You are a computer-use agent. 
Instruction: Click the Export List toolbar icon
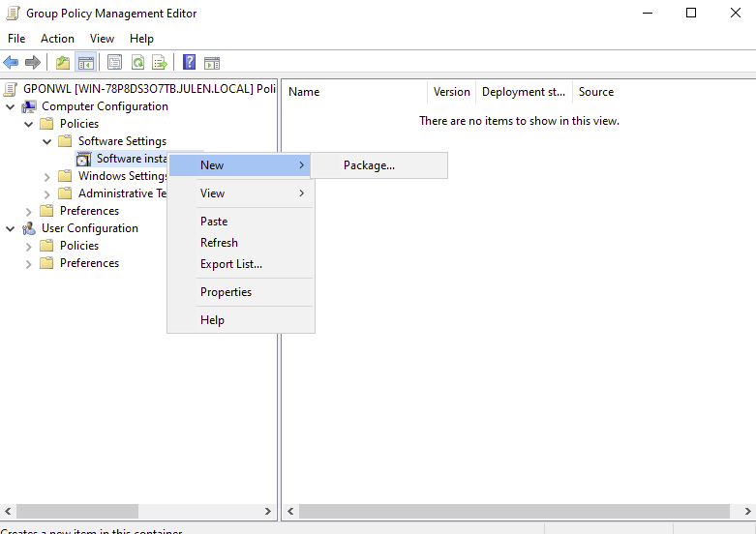[x=160, y=63]
